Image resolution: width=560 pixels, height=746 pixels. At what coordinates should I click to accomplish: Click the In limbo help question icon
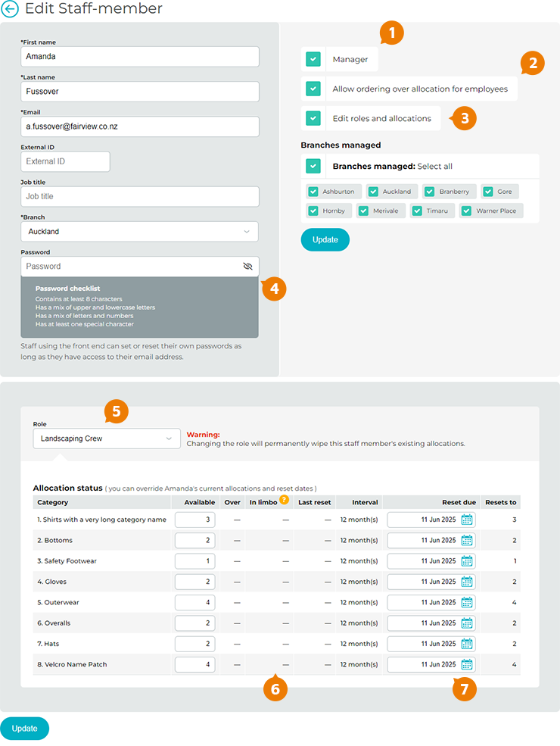pos(284,500)
